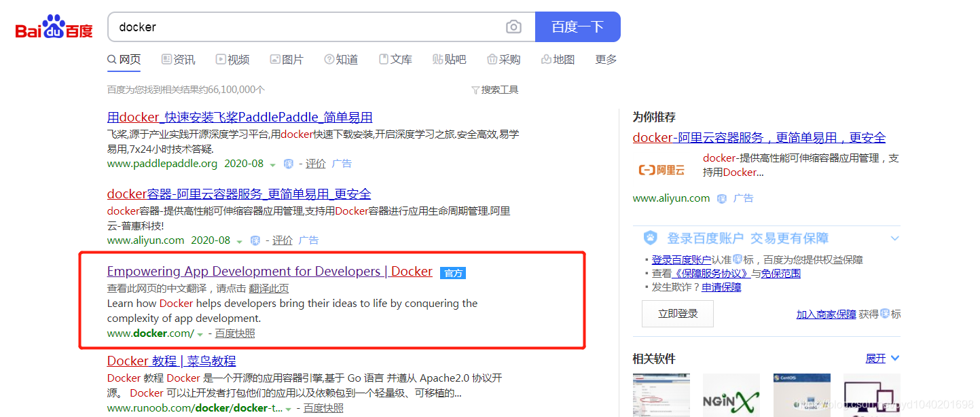Click the search box containing docker
Image resolution: width=980 pixels, height=417 pixels.
(x=321, y=27)
